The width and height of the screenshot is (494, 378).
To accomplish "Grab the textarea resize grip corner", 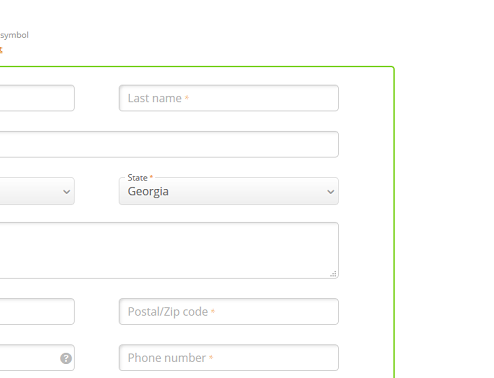I will pyautogui.click(x=333, y=274).
